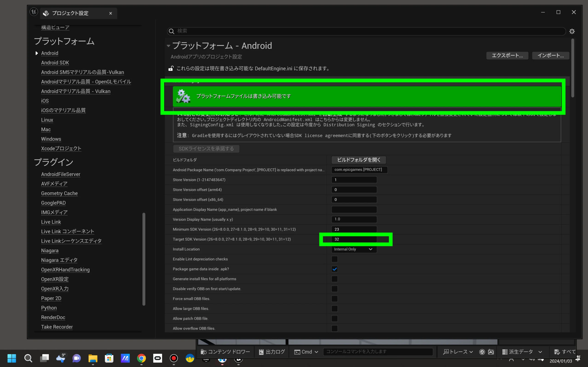The image size is (588, 367).
Task: Click the Unreal Engine logo icon
Action: 34,12
